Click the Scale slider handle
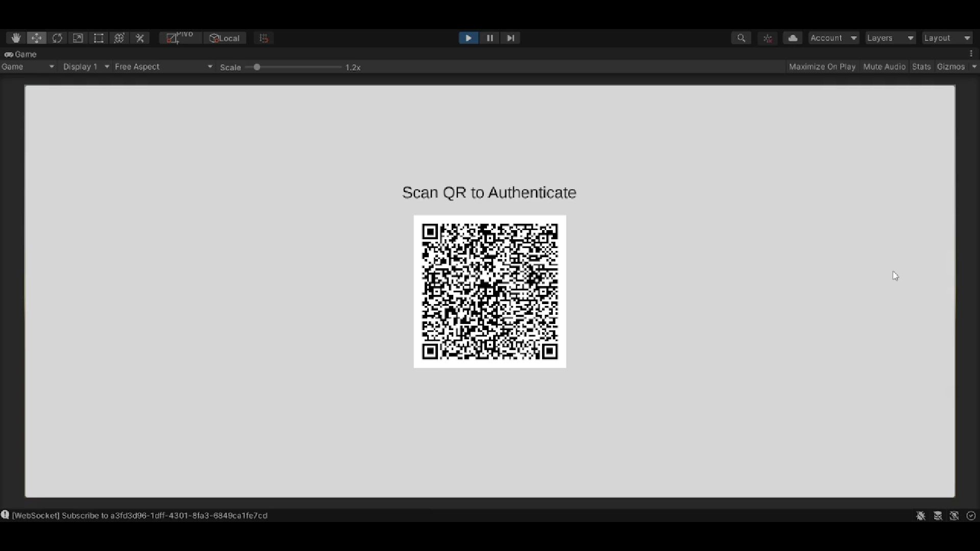This screenshot has width=980, height=551. (x=257, y=67)
